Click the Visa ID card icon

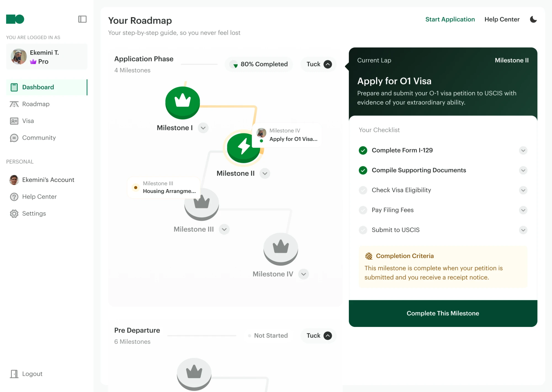coord(14,121)
